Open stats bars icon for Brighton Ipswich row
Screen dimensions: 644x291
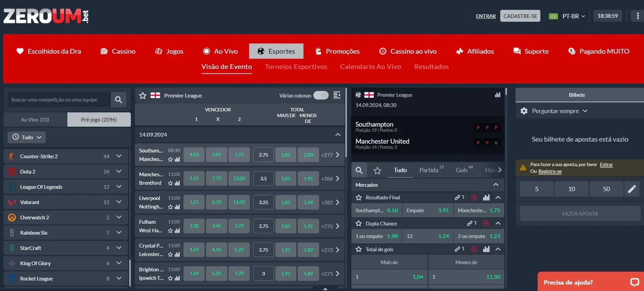177,278
